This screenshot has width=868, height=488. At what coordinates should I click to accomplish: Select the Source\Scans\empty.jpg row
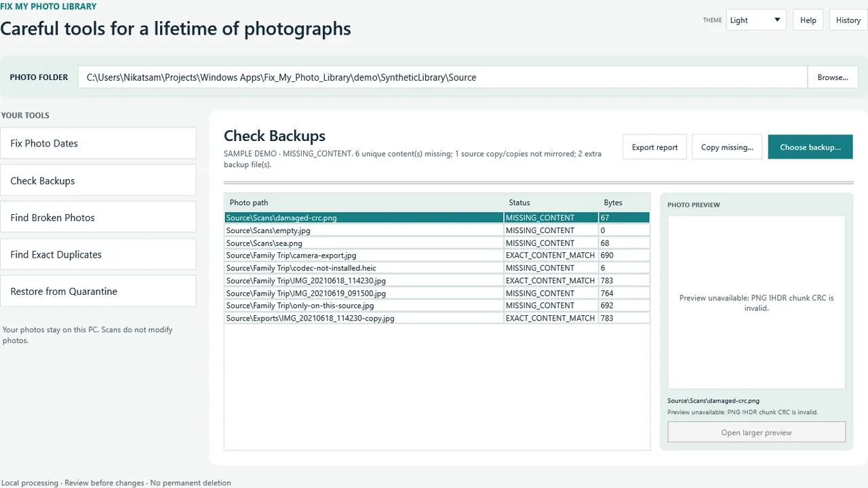437,230
